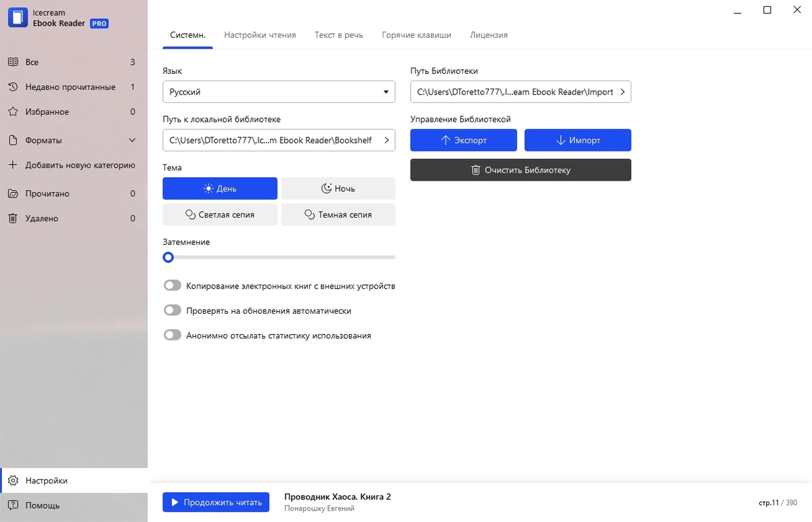Image resolution: width=812 pixels, height=522 pixels.
Task: Click Очистить Библиотеку button
Action: pyautogui.click(x=520, y=170)
